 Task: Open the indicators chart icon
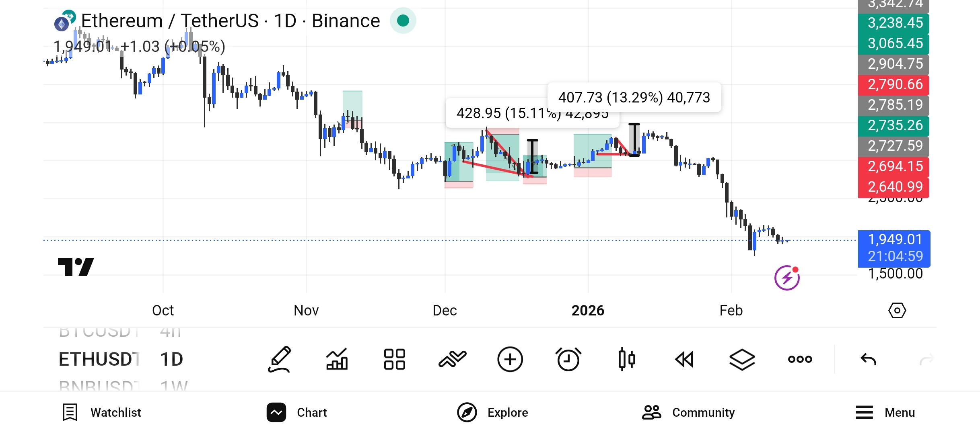(337, 359)
